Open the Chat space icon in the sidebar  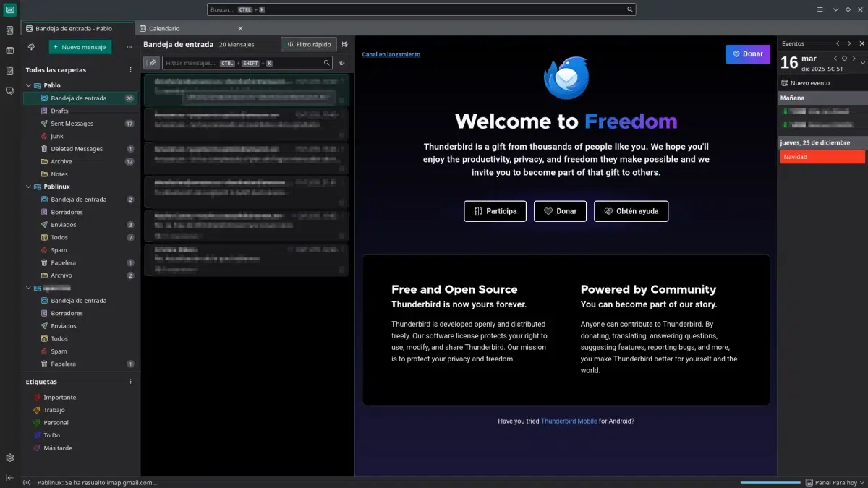9,91
